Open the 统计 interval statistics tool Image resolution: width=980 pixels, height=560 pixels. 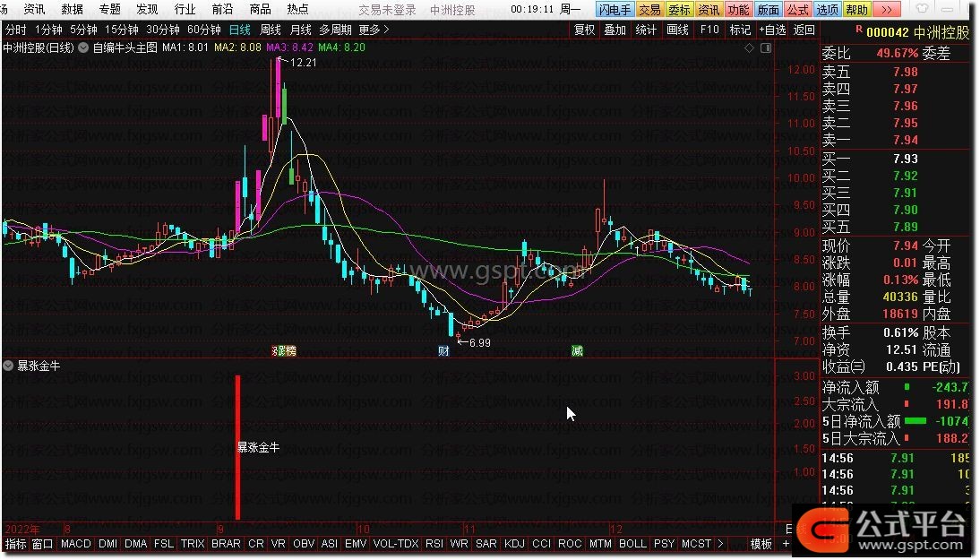coord(646,30)
